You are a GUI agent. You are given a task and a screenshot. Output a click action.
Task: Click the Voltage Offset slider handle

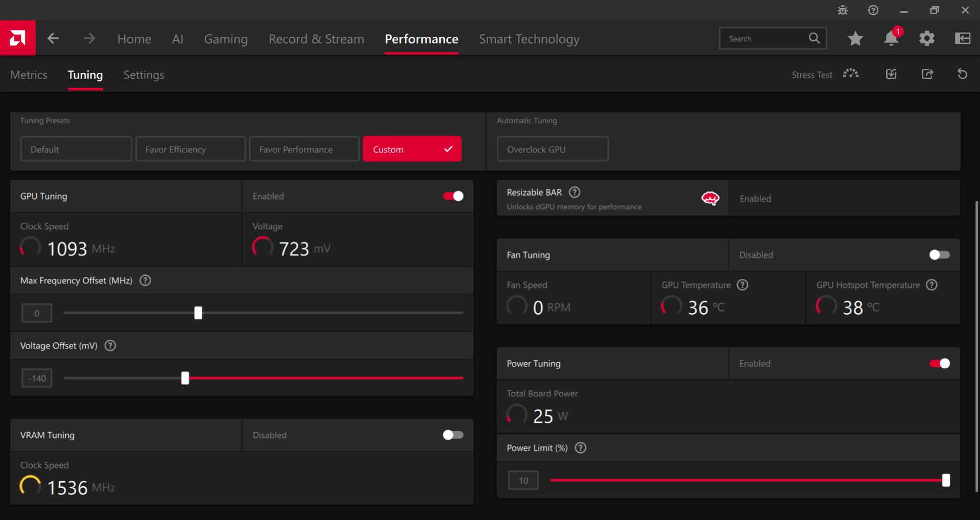[185, 378]
